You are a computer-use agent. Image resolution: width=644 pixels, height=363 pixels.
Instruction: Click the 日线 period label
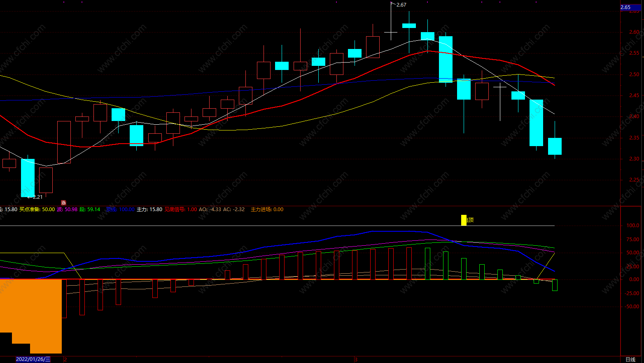coord(630,359)
